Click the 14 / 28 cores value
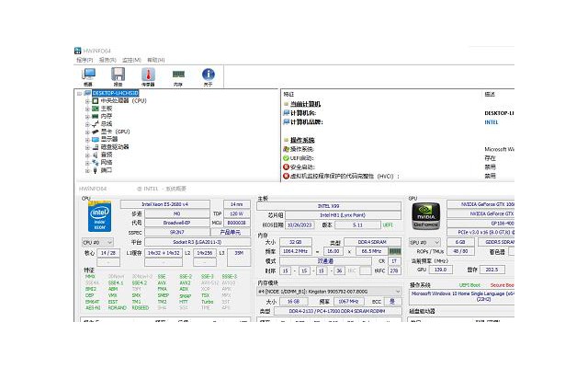Screen dimensions: 588x368 point(108,253)
